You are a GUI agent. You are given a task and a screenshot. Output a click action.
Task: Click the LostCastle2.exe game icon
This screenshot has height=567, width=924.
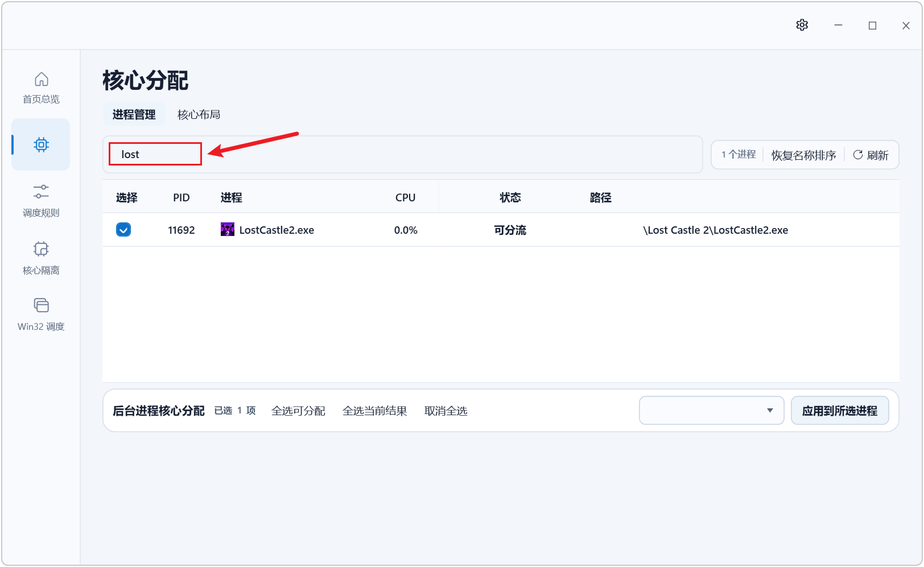click(x=228, y=230)
